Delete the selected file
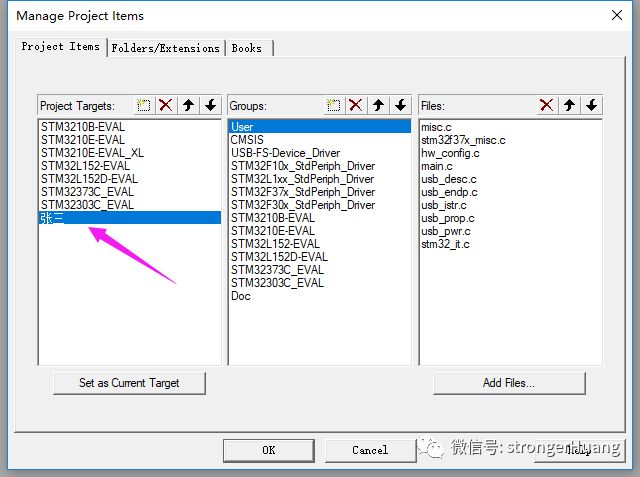Image resolution: width=640 pixels, height=477 pixels. pyautogui.click(x=547, y=105)
